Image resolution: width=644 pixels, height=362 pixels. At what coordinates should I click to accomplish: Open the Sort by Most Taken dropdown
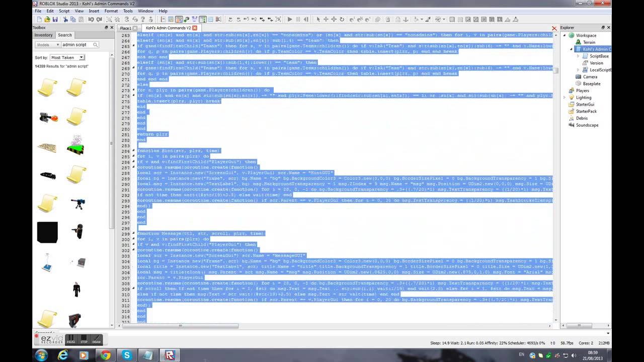67,58
